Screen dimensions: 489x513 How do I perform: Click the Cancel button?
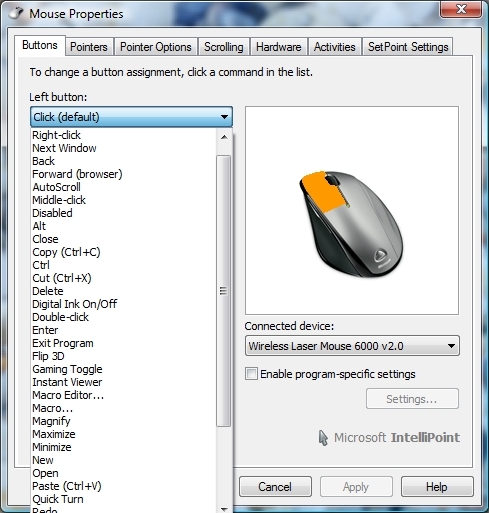275,487
